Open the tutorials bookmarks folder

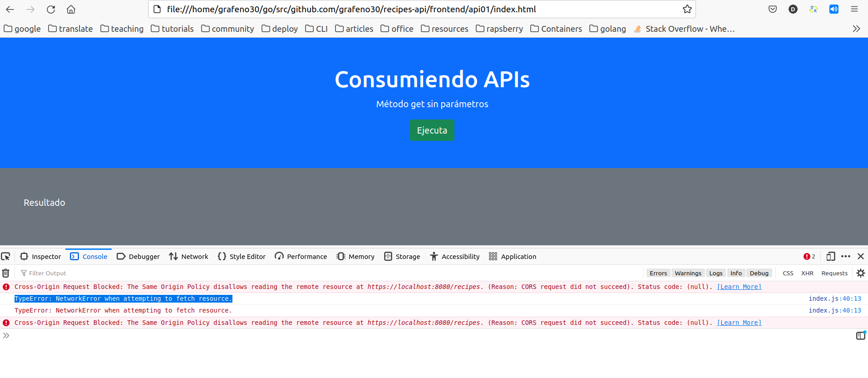(172, 29)
